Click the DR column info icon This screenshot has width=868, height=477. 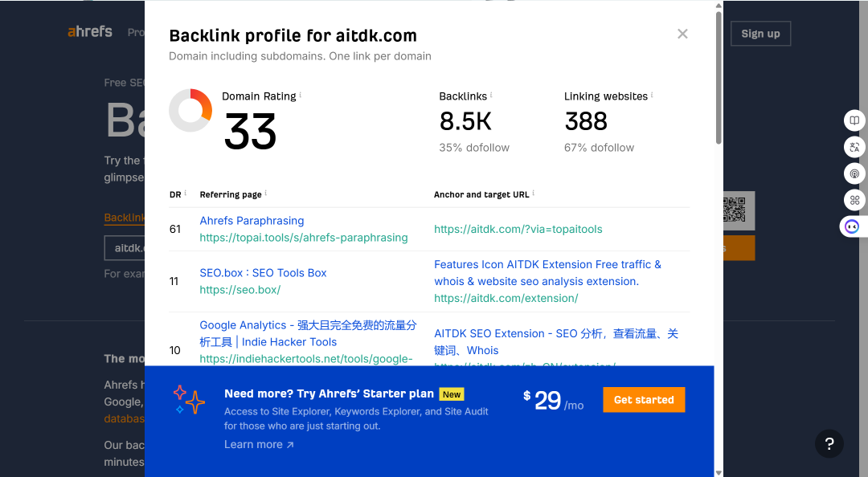(185, 193)
